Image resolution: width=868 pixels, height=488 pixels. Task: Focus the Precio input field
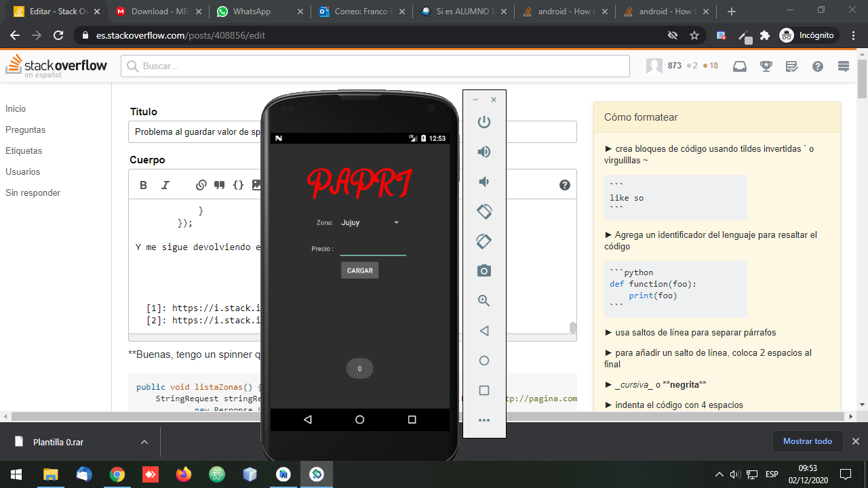[373, 248]
